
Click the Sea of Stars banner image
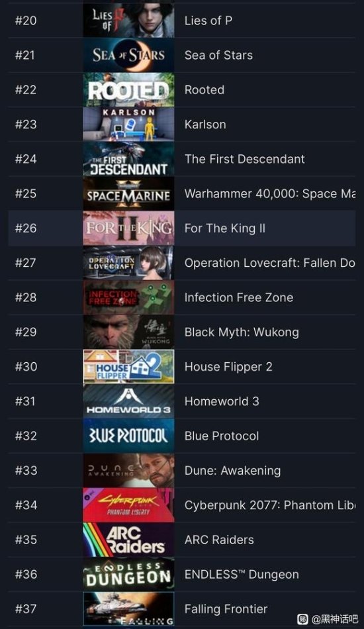(128, 55)
